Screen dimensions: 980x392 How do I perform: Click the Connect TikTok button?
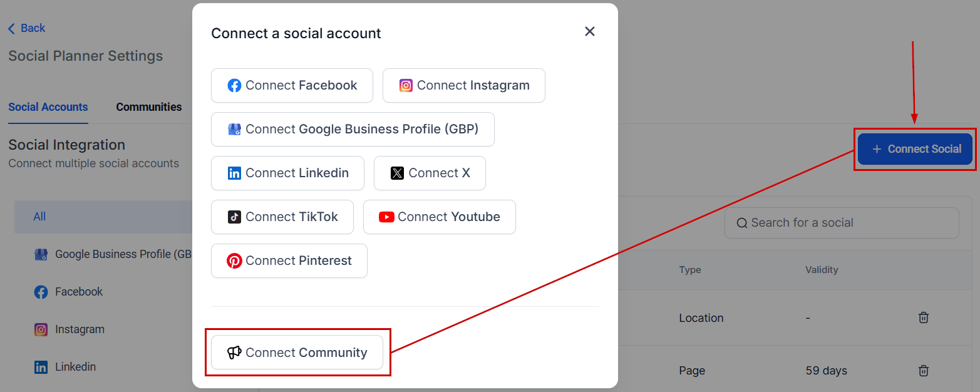pos(282,217)
